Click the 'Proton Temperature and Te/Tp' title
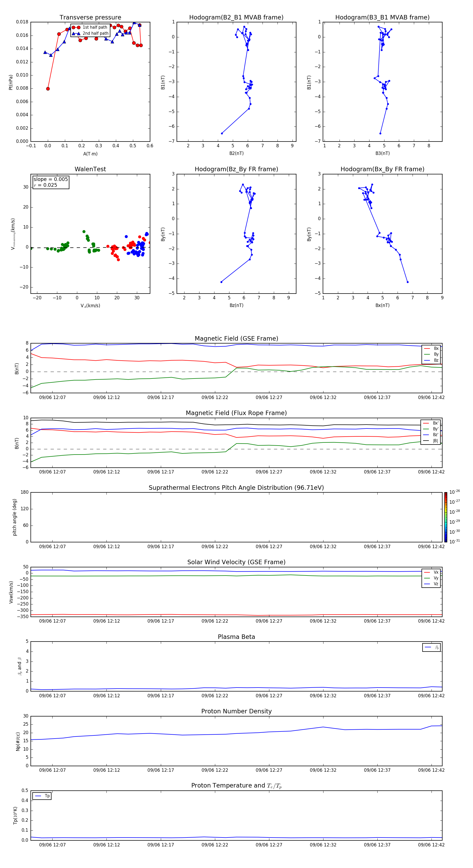The height and width of the screenshot is (868, 473). (236, 785)
